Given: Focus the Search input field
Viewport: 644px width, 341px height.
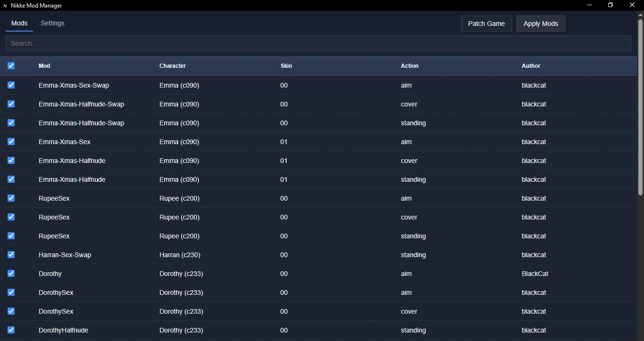Looking at the screenshot, I should [x=318, y=43].
